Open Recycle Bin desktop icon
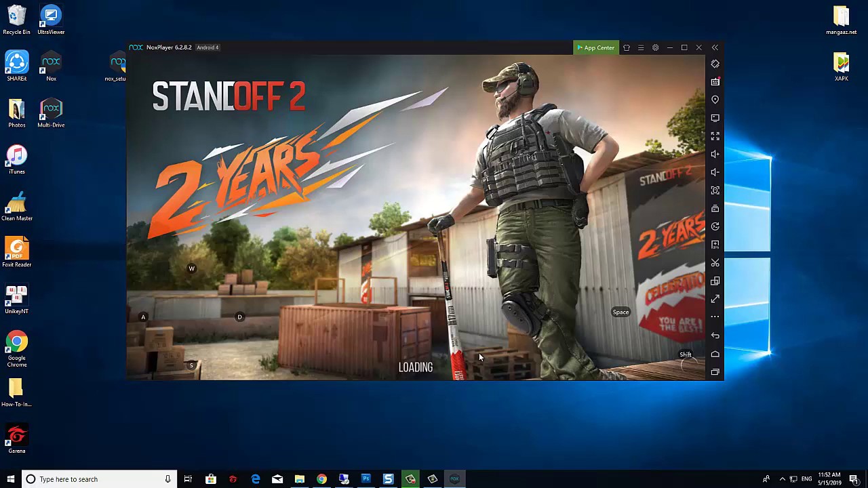Screen dimensions: 868x488 click(x=16, y=20)
